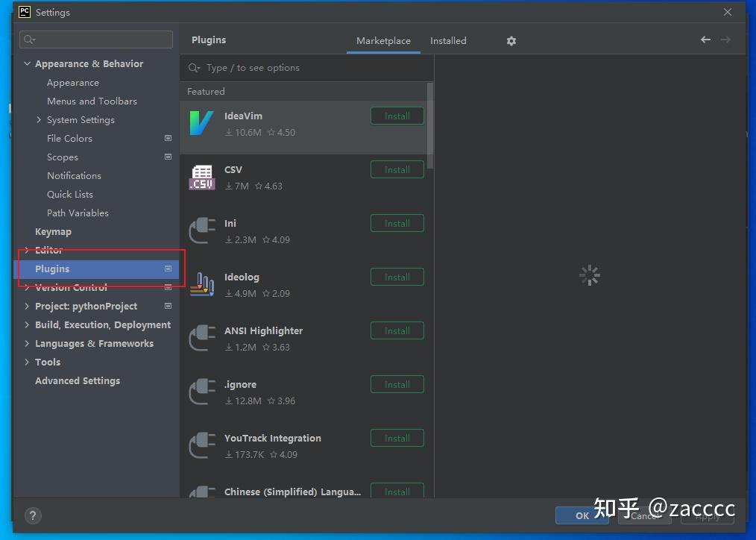
Task: Click the project-level icon beside File Colors
Action: click(168, 138)
